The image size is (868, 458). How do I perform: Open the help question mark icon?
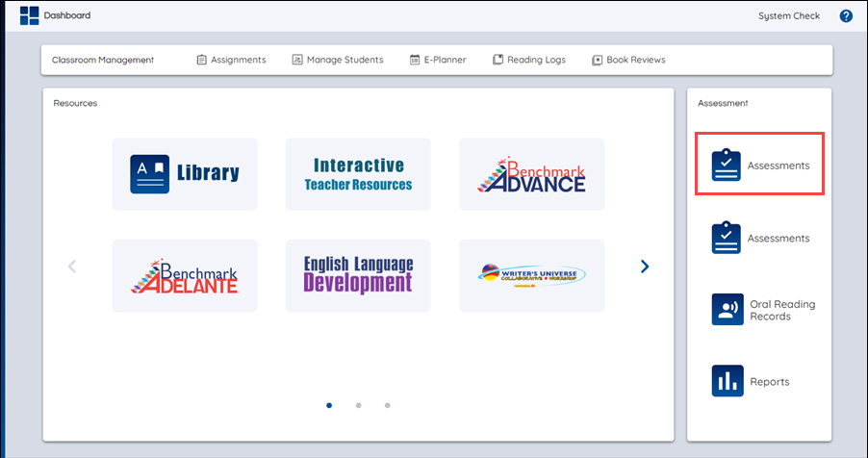846,16
